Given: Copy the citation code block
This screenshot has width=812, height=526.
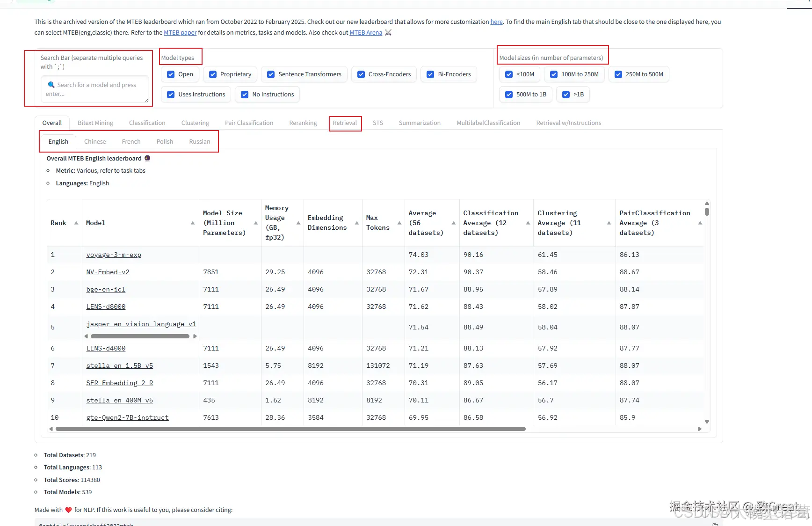Looking at the screenshot, I should (715, 524).
